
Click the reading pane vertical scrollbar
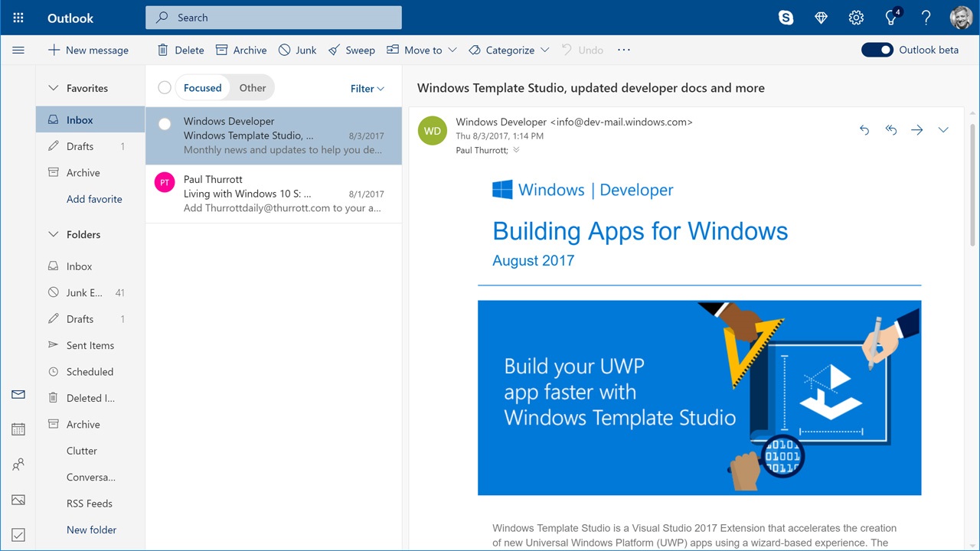(972, 184)
